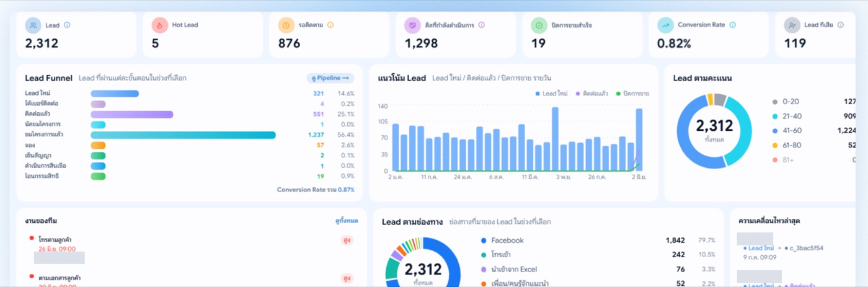The image size is (868, 287).
Task: Click the Hot Lead value 5
Action: (x=155, y=43)
